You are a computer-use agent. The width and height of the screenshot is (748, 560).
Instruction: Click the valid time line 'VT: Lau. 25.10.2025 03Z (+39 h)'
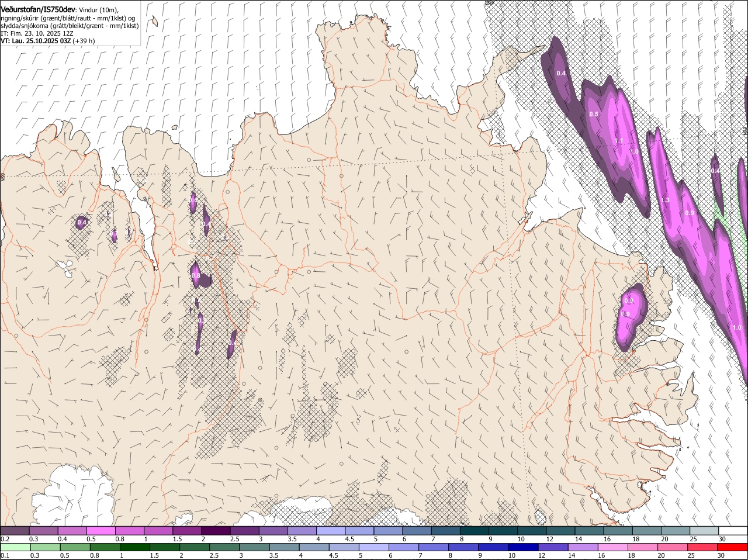click(x=47, y=41)
